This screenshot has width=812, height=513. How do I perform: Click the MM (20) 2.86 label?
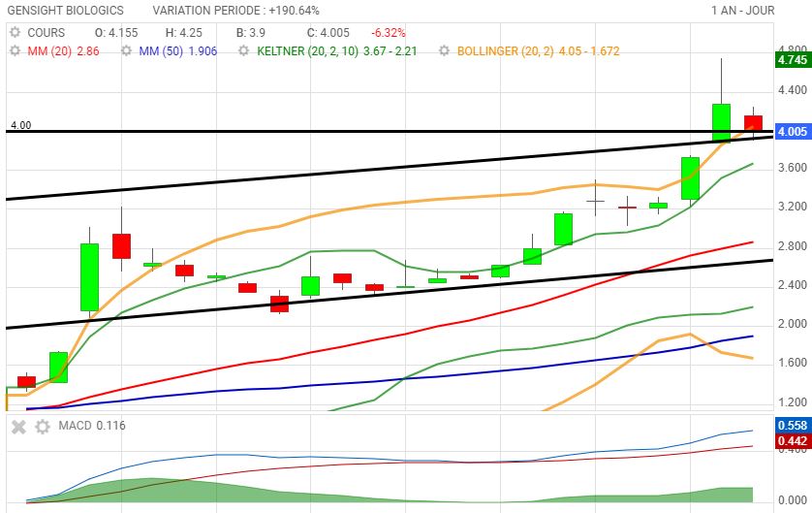[x=63, y=50]
